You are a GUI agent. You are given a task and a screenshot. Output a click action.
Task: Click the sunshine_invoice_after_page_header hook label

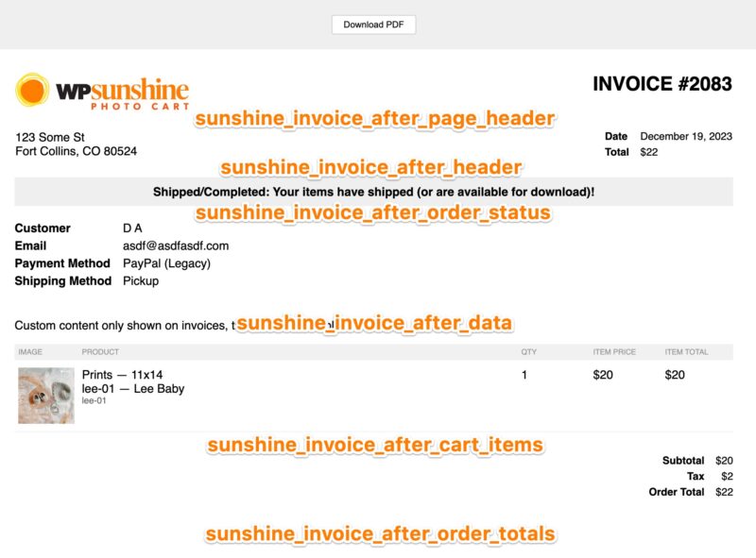pos(375,118)
